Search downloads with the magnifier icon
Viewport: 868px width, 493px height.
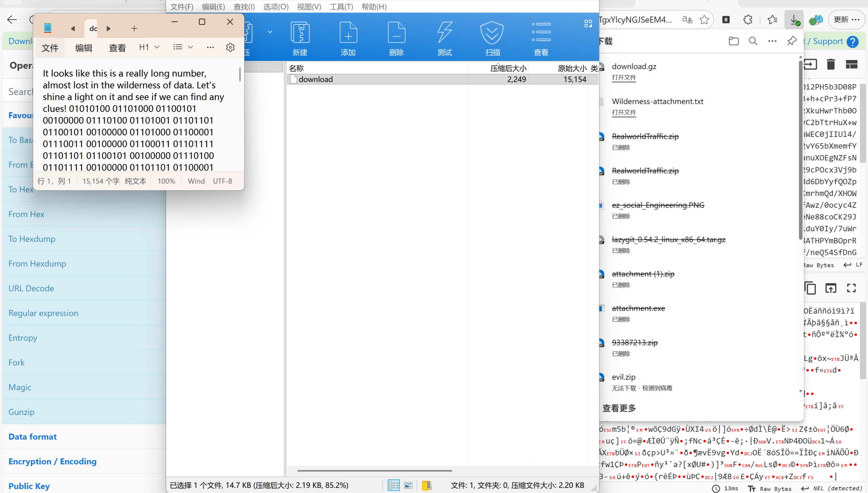point(753,41)
